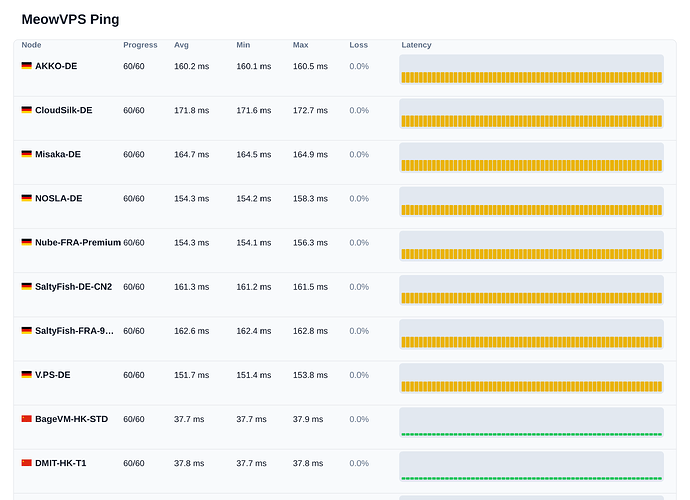
Task: Click the 172.7 ms max for CloudSilk-DE
Action: (x=310, y=110)
